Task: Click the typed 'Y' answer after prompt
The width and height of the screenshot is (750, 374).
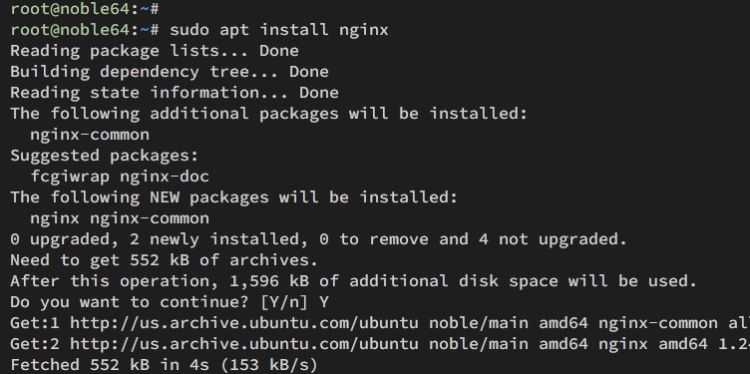Action: 323,302
